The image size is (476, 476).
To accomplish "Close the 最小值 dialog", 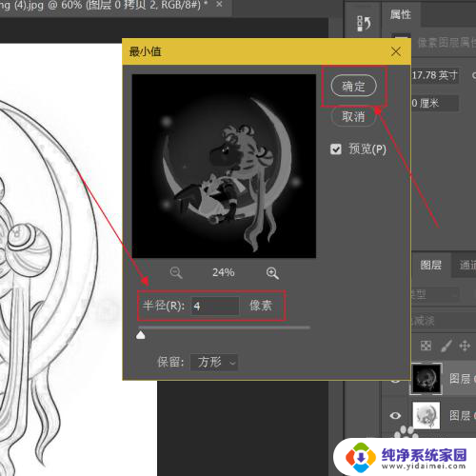I will point(396,51).
